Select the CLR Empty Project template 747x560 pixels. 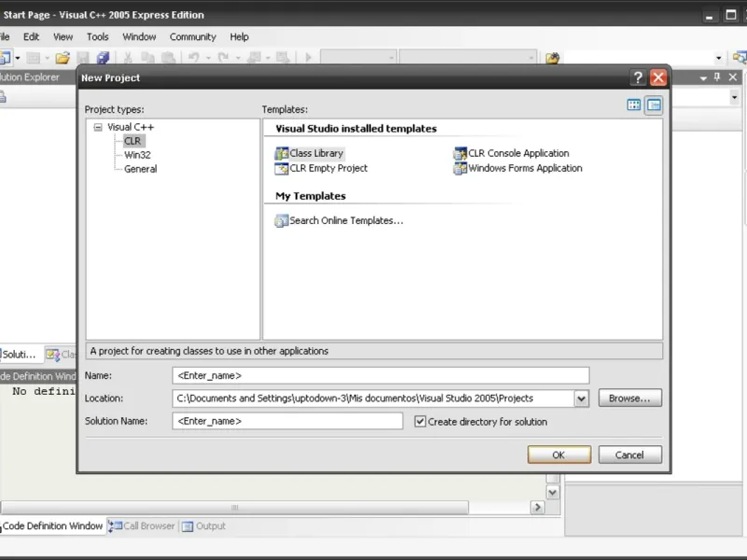pyautogui.click(x=321, y=168)
